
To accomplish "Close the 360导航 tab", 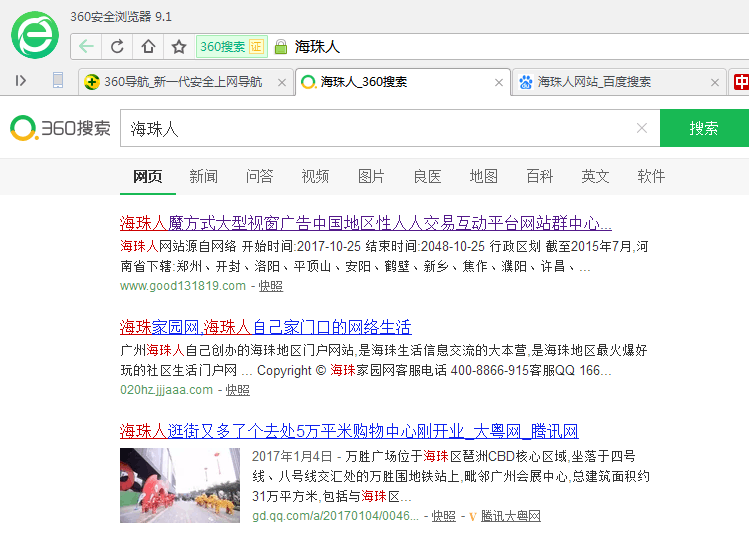I will [x=282, y=83].
